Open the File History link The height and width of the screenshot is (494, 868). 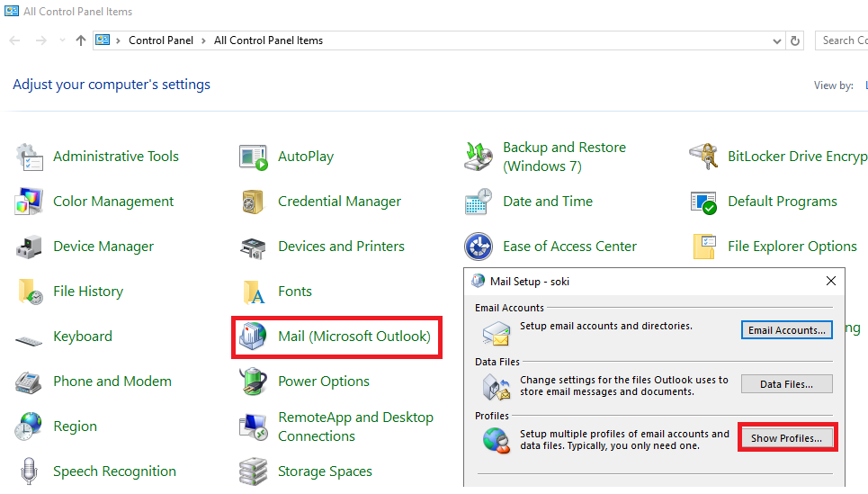[x=88, y=292]
